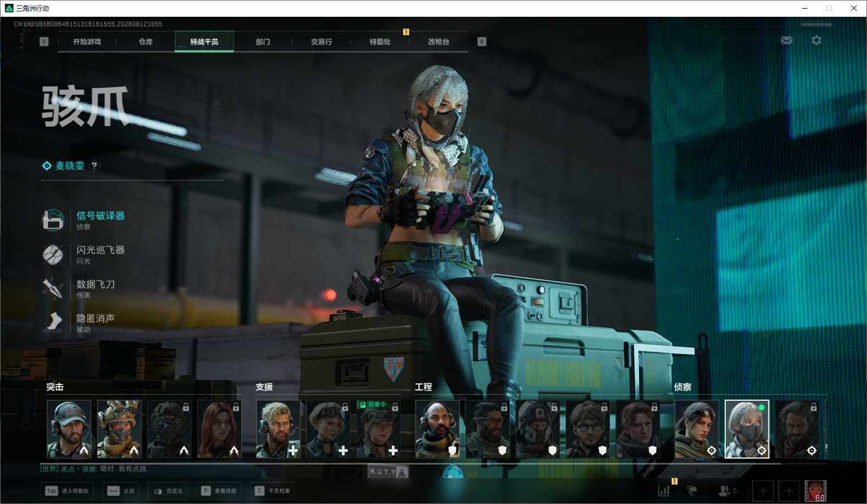867x504 pixels.
Task: Click the flag icon in bottom bar
Action: coord(692,491)
